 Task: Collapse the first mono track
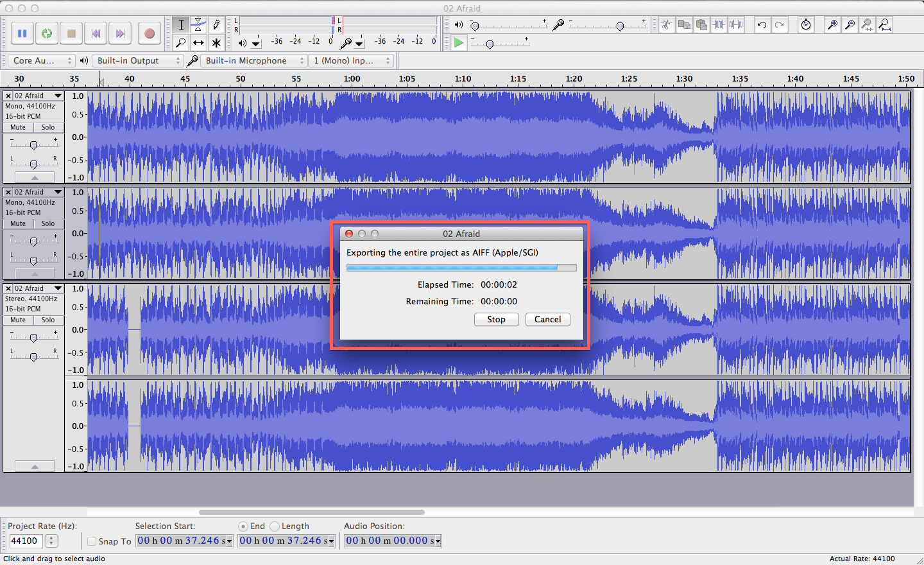coord(35,178)
